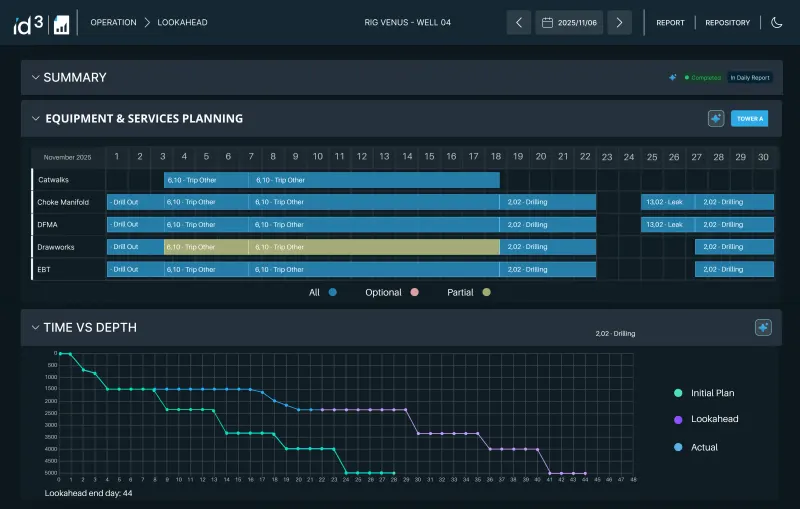
Task: Click day 18 column header
Action: click(x=495, y=157)
